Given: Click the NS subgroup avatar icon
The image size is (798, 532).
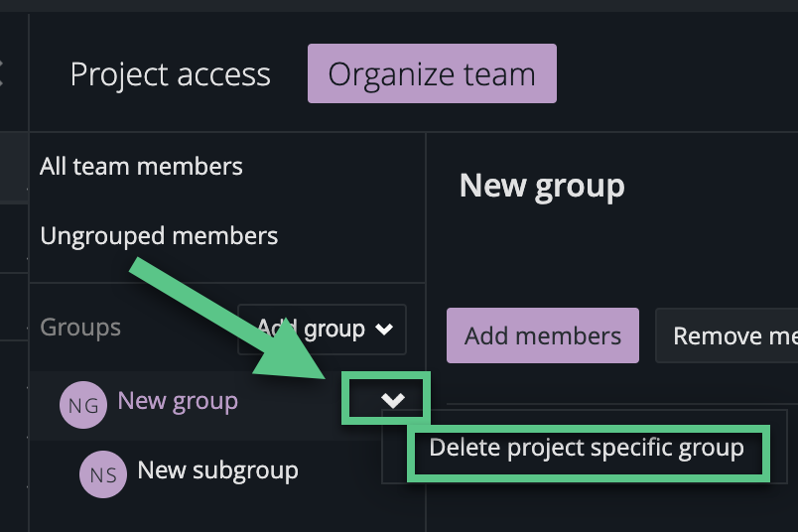Looking at the screenshot, I should [x=103, y=474].
